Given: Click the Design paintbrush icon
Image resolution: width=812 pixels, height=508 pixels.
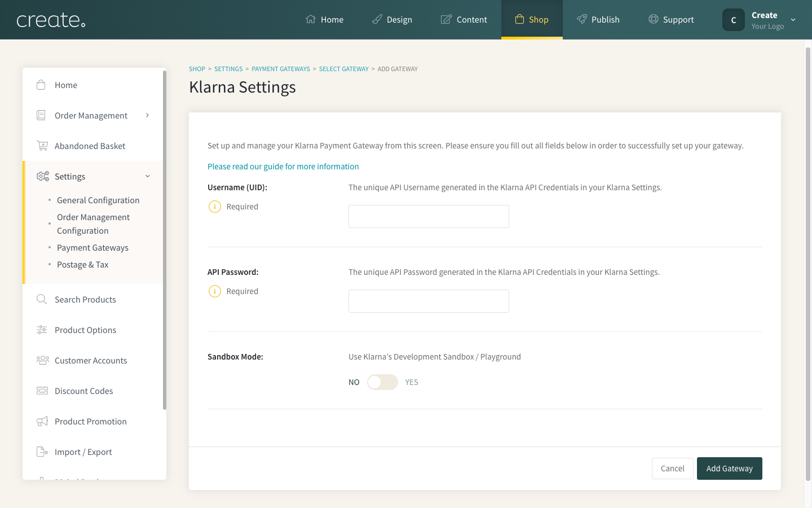Looking at the screenshot, I should [377, 19].
